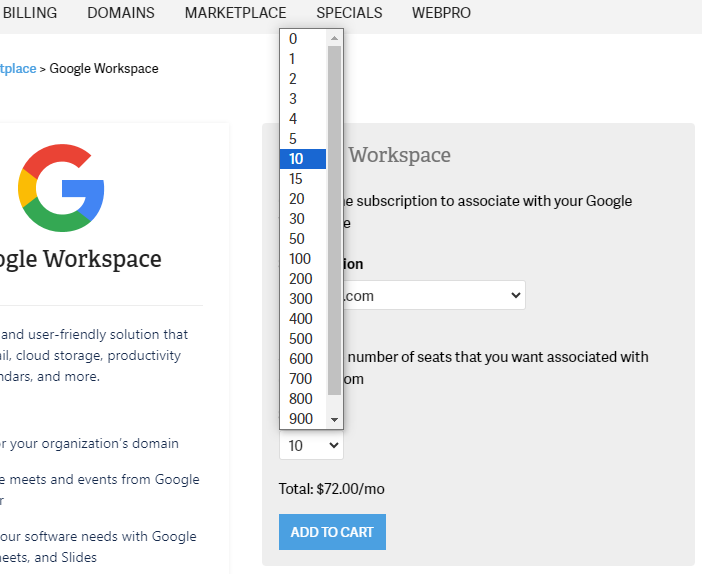Image resolution: width=702 pixels, height=574 pixels.
Task: Open the WEBPRO menu
Action: [441, 13]
